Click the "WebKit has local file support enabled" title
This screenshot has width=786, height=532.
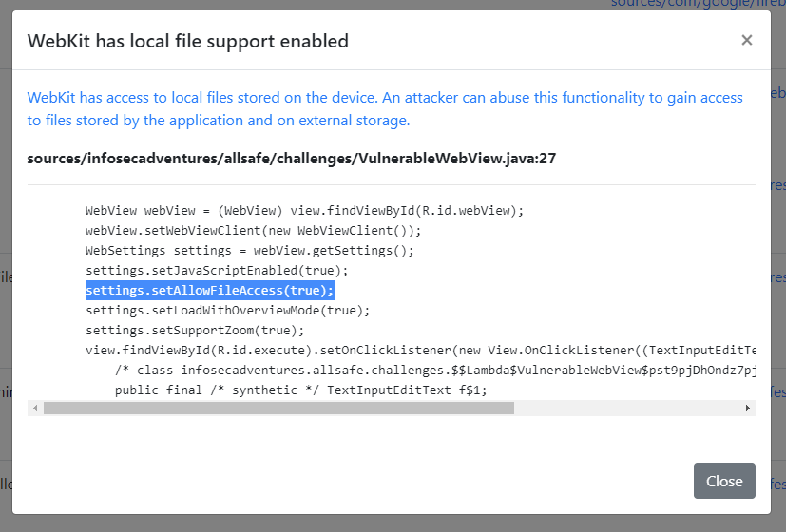tap(187, 41)
